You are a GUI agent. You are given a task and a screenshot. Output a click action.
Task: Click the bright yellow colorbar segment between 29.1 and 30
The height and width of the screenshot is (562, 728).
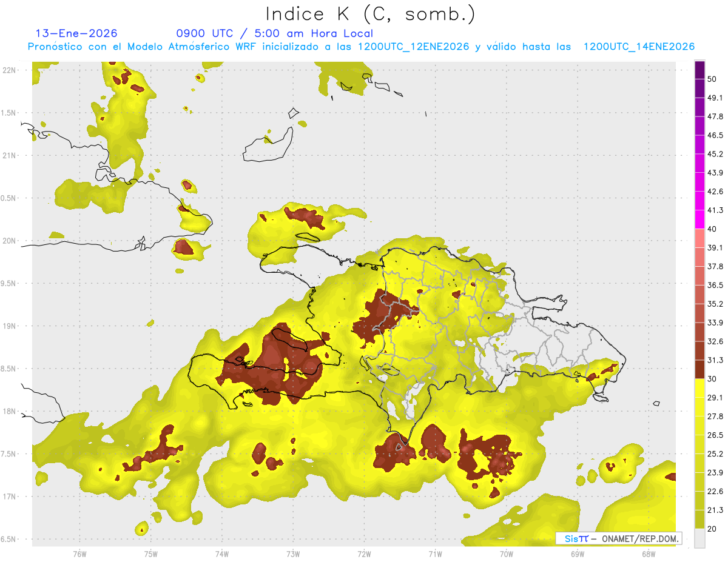[x=699, y=389]
